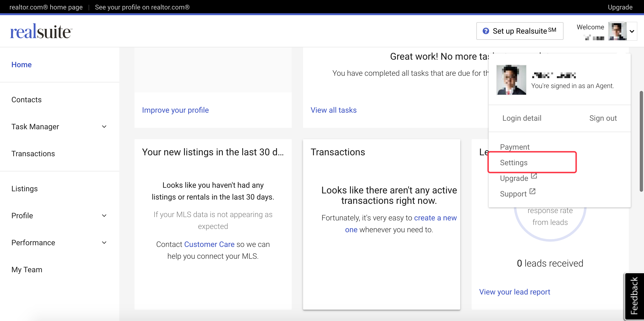
Task: Click the header profile avatar photo
Action: [x=617, y=31]
